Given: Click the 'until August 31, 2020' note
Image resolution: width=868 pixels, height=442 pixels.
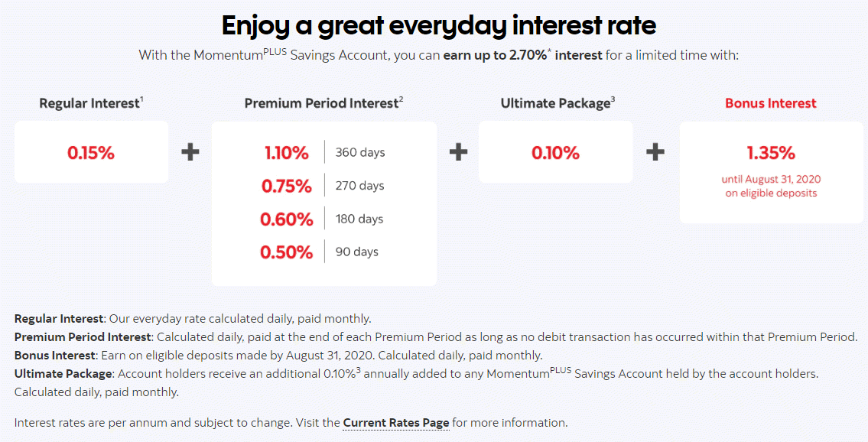Looking at the screenshot, I should click(x=771, y=179).
